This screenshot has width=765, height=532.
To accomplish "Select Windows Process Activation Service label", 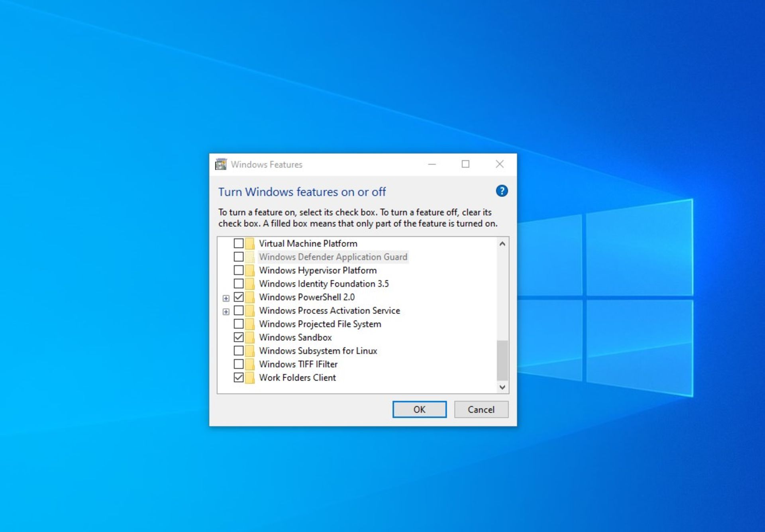I will 330,310.
